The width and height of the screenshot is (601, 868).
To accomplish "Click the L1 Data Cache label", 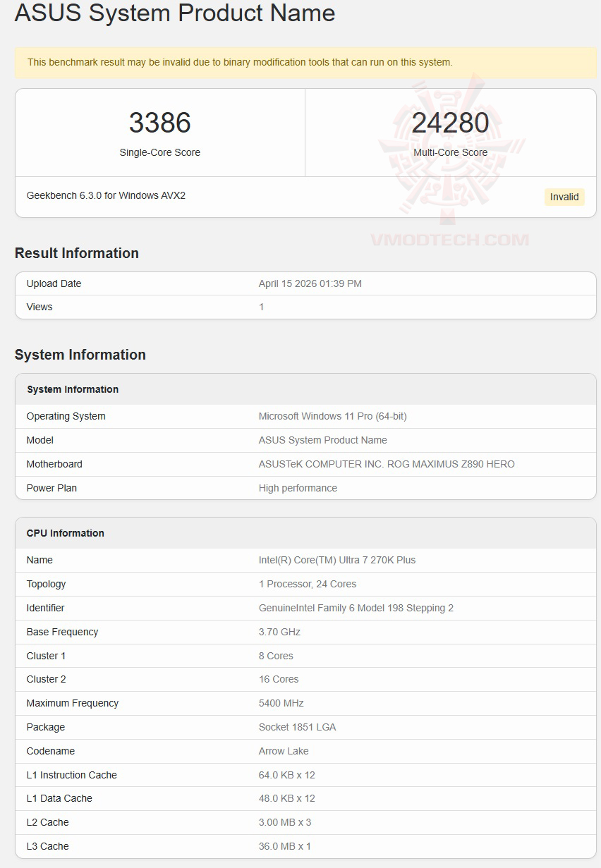I will [59, 798].
